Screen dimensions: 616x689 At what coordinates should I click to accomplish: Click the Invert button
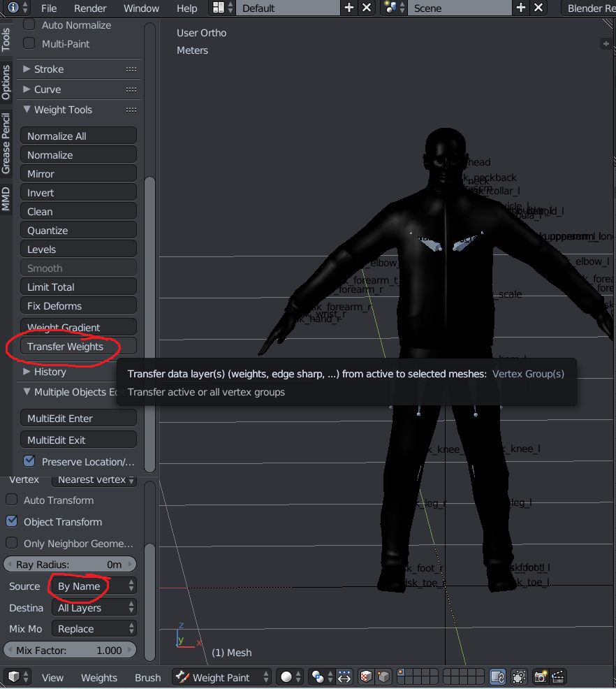79,192
